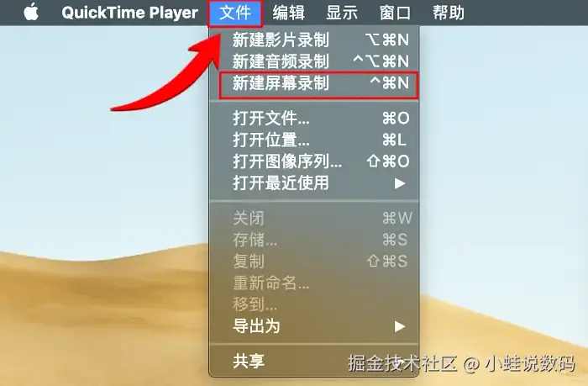Open the 帮助 menu
This screenshot has width=588, height=386.
click(449, 13)
